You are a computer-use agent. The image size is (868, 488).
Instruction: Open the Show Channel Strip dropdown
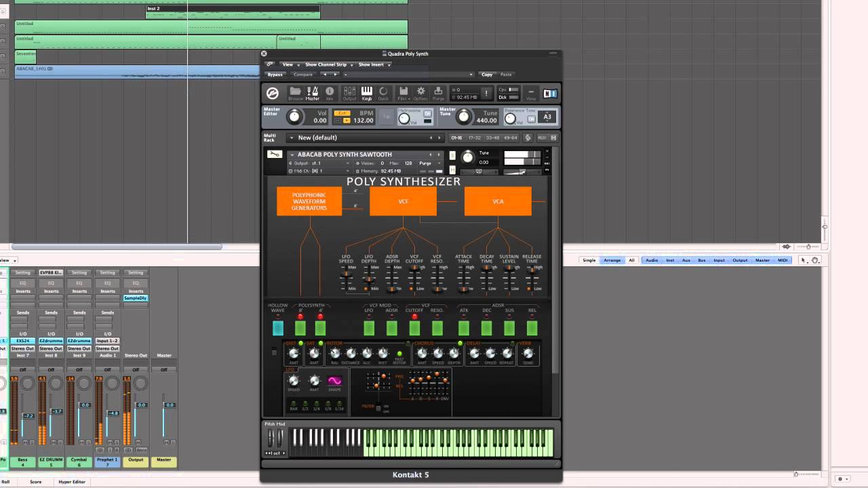(328, 64)
